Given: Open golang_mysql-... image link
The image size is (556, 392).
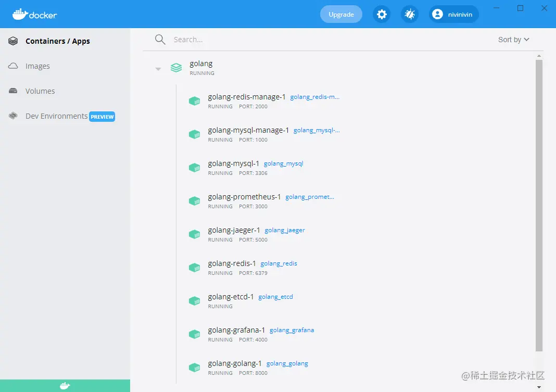Looking at the screenshot, I should click(x=317, y=130).
